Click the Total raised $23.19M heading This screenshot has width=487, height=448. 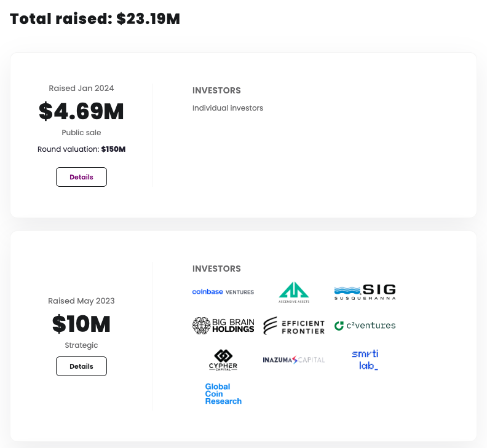click(x=95, y=19)
